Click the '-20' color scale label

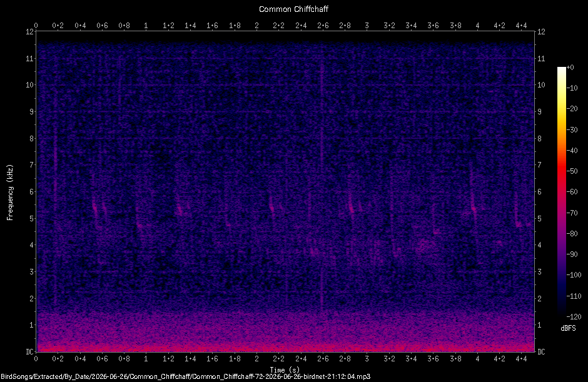(572, 109)
